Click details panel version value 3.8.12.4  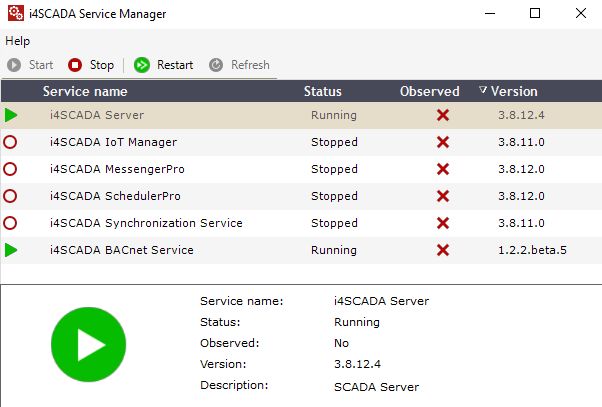(357, 364)
